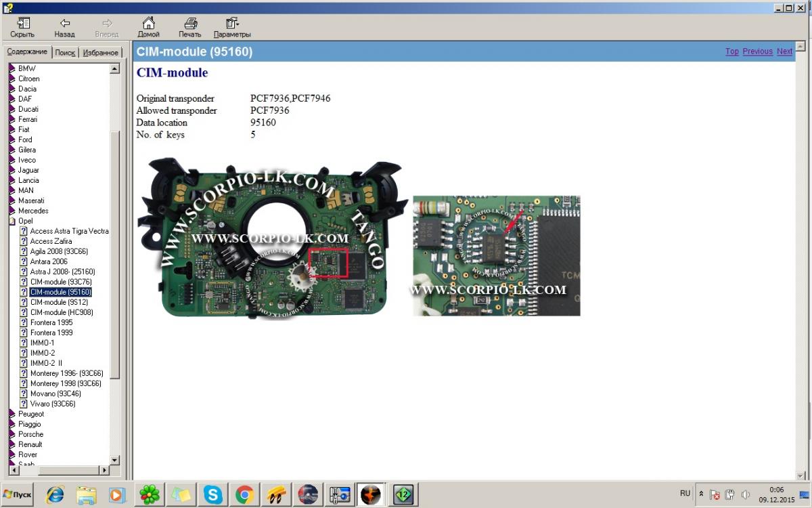Image resolution: width=812 pixels, height=508 pixels.
Task: Click the book icon beside Porsche
Action: 12,434
